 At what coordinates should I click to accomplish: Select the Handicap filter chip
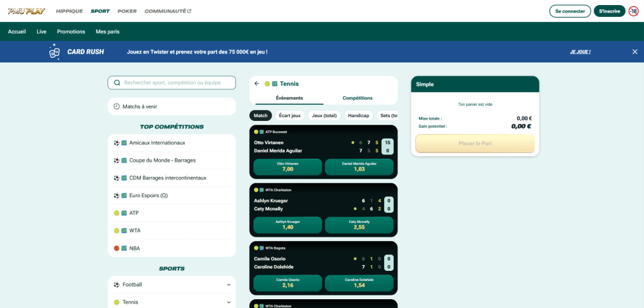point(358,115)
